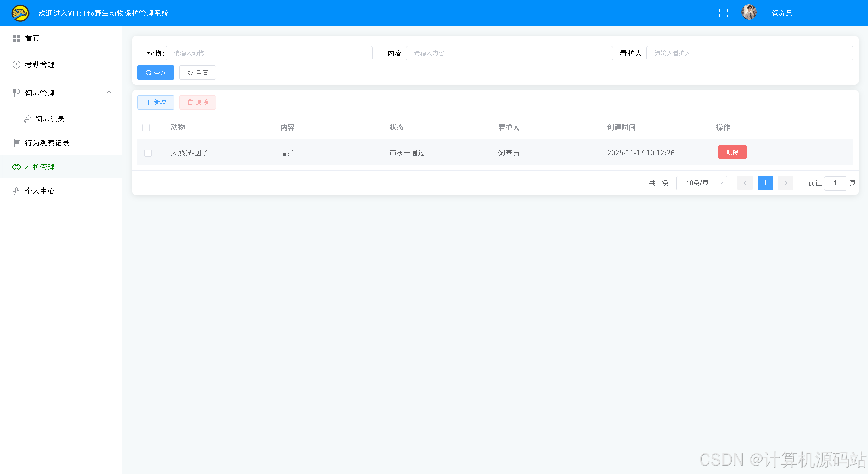The width and height of the screenshot is (868, 474).
Task: Click the 操作 column header
Action: pyautogui.click(x=723, y=127)
